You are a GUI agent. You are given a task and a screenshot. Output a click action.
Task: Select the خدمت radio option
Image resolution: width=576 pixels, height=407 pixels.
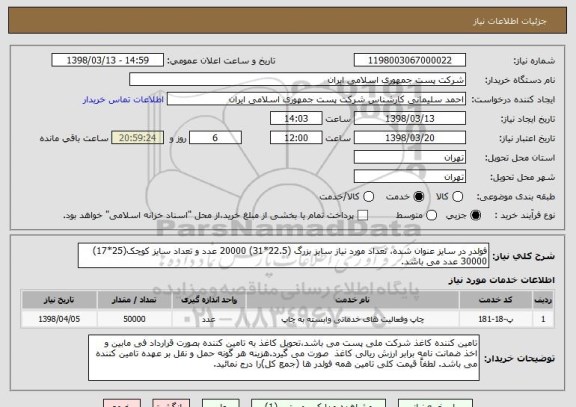point(419,197)
